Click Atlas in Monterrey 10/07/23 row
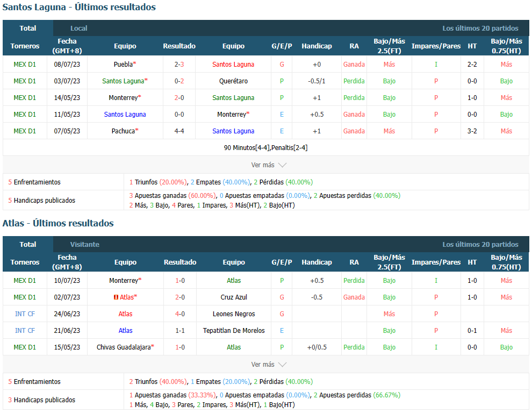Viewport: 532px width, 413px height. [x=234, y=281]
